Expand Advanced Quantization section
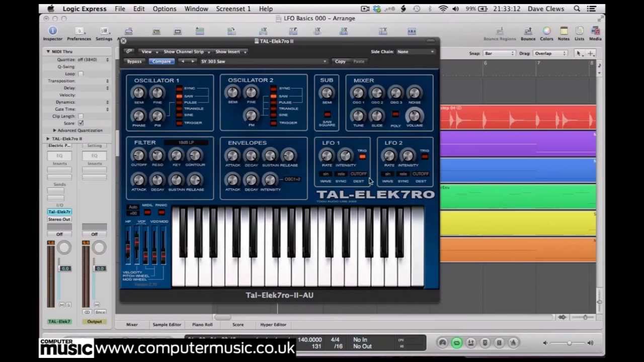Screen dimensions: 644x362 click(54, 130)
